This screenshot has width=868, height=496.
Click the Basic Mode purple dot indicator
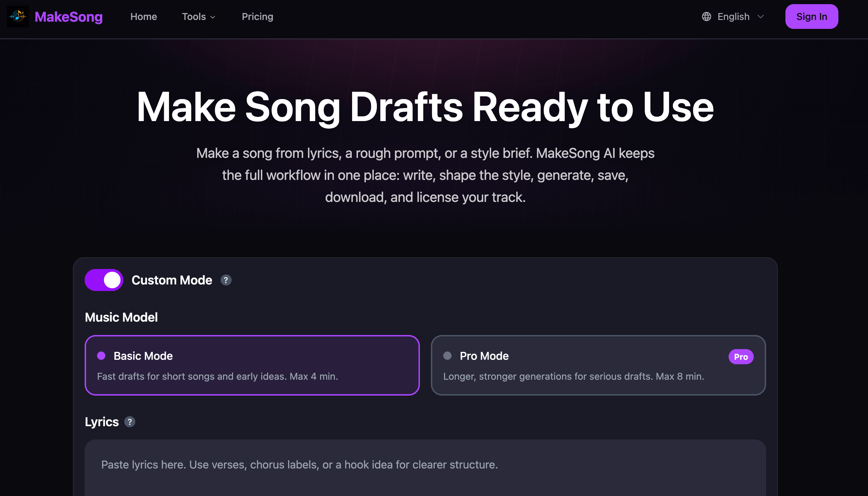pyautogui.click(x=101, y=356)
